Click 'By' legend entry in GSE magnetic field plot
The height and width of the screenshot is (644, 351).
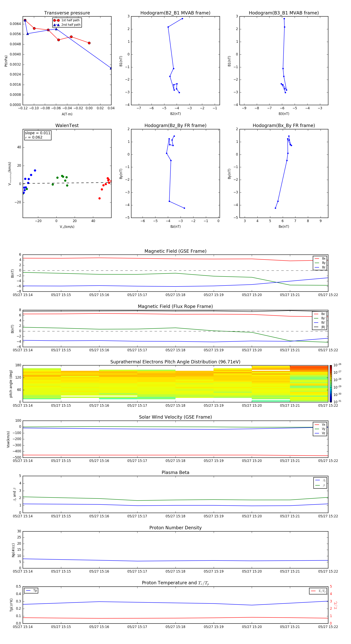320,263
